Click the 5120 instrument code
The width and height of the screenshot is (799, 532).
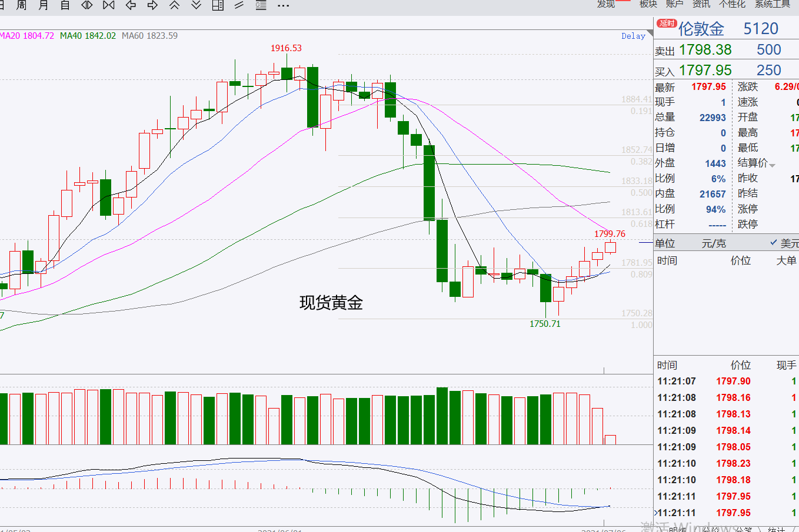(x=761, y=29)
